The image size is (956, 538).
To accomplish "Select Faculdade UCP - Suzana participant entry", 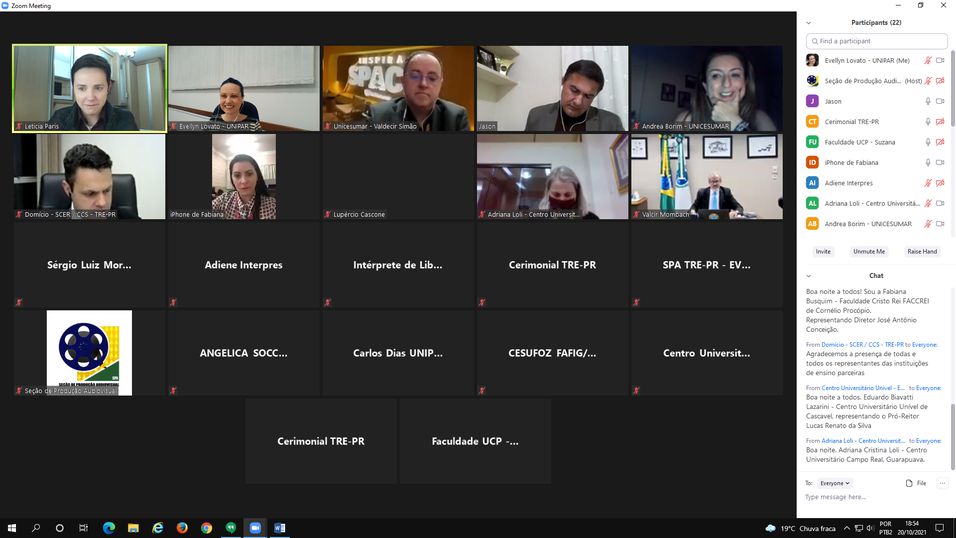I will (x=860, y=142).
